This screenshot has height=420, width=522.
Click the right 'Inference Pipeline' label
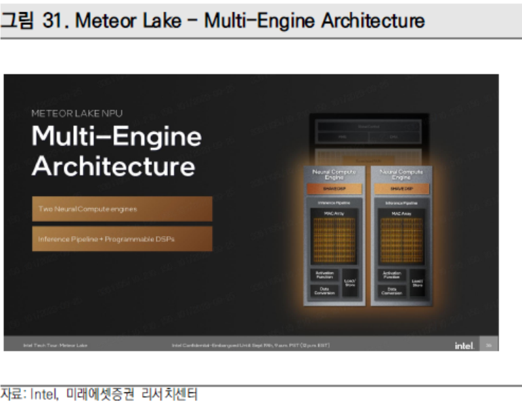pyautogui.click(x=401, y=203)
